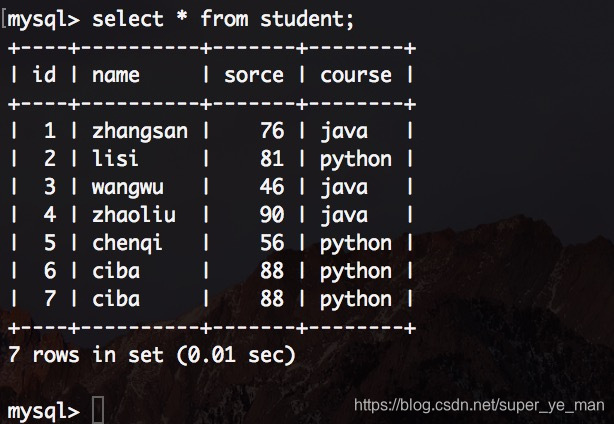Click the 'chenqi' name cell

point(127,243)
